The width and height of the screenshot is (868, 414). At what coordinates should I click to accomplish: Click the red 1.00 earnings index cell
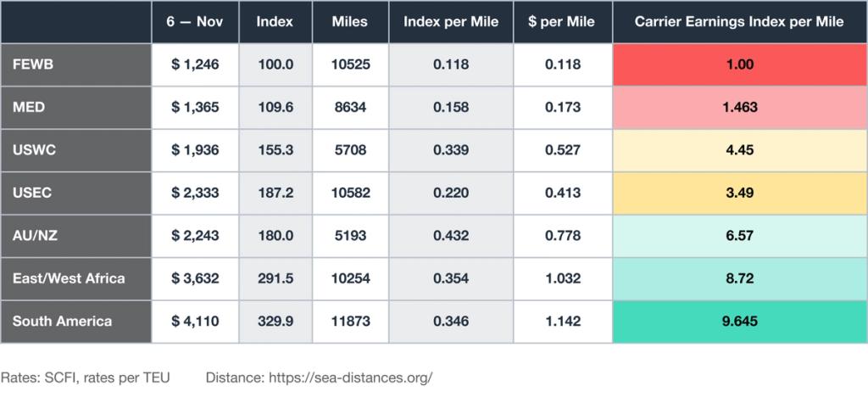click(x=739, y=64)
